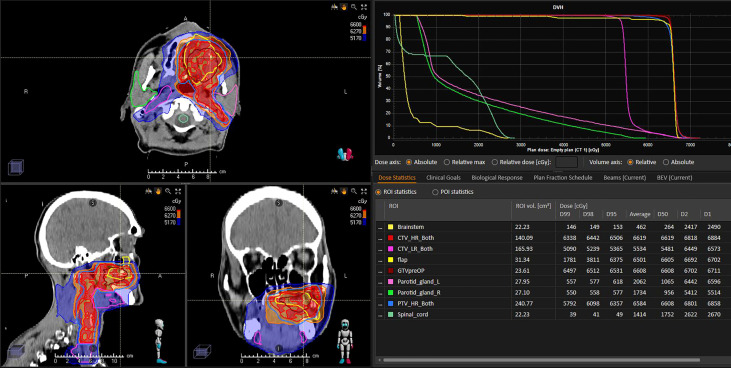
Task: Click the Relative dose cGy input field
Action: click(566, 162)
